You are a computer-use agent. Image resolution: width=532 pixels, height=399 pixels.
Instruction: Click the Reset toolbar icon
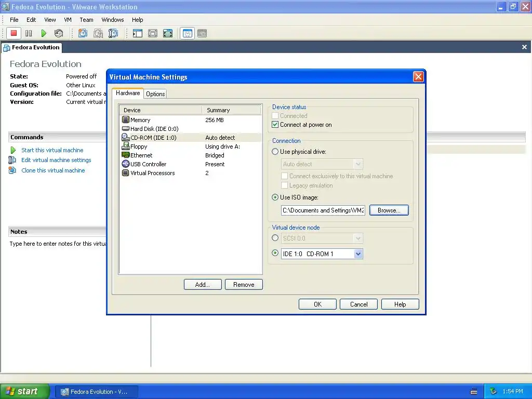59,33
